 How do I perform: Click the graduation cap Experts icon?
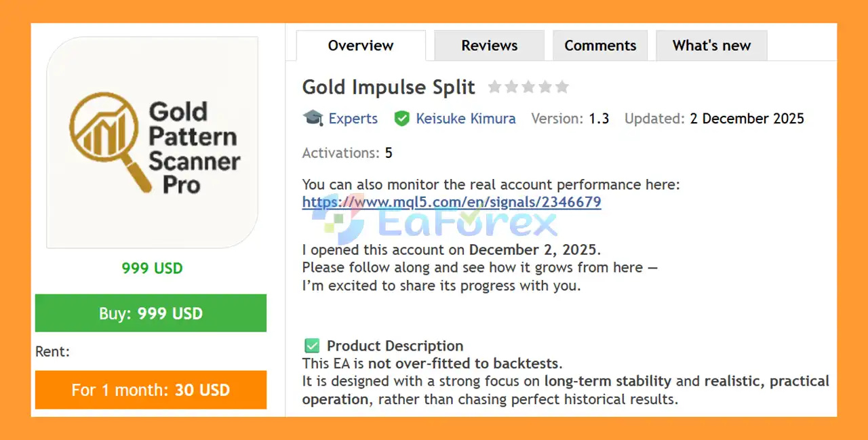click(x=313, y=119)
